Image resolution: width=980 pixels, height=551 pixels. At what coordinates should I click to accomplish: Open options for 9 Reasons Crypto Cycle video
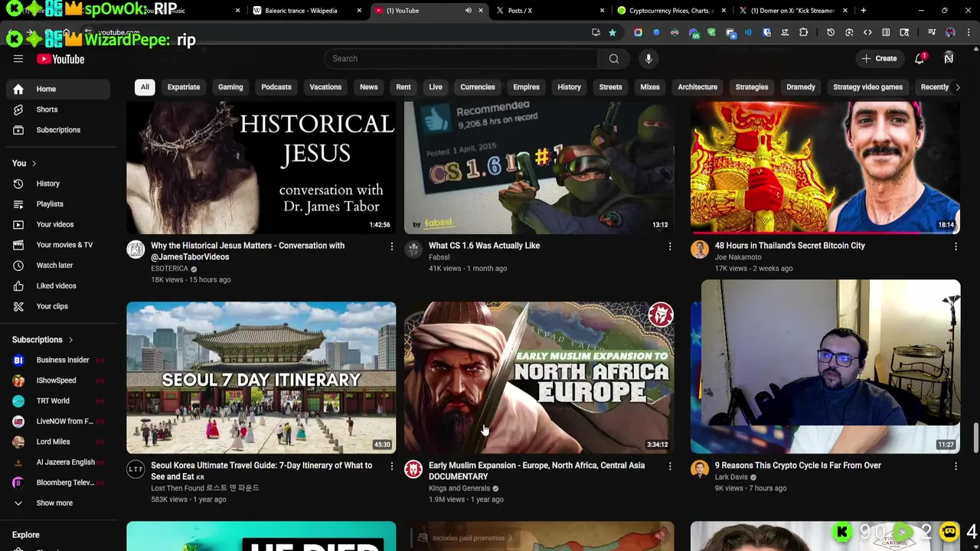[955, 466]
